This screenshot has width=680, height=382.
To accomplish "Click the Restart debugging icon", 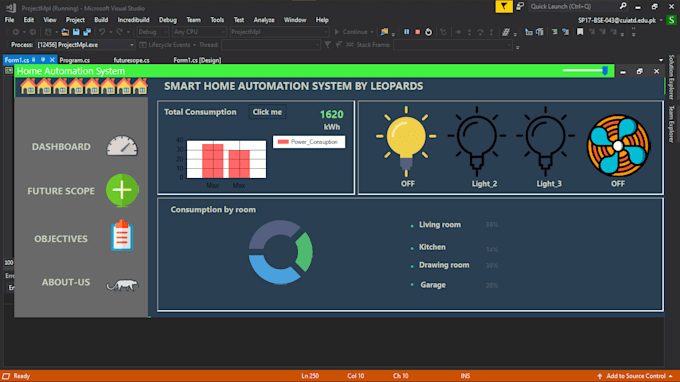I will [x=428, y=32].
